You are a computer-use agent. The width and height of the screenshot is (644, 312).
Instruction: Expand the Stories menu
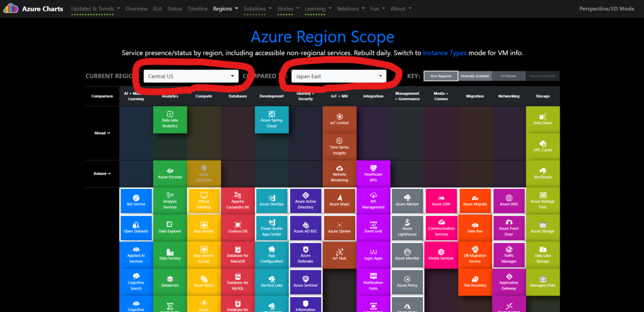pos(289,9)
